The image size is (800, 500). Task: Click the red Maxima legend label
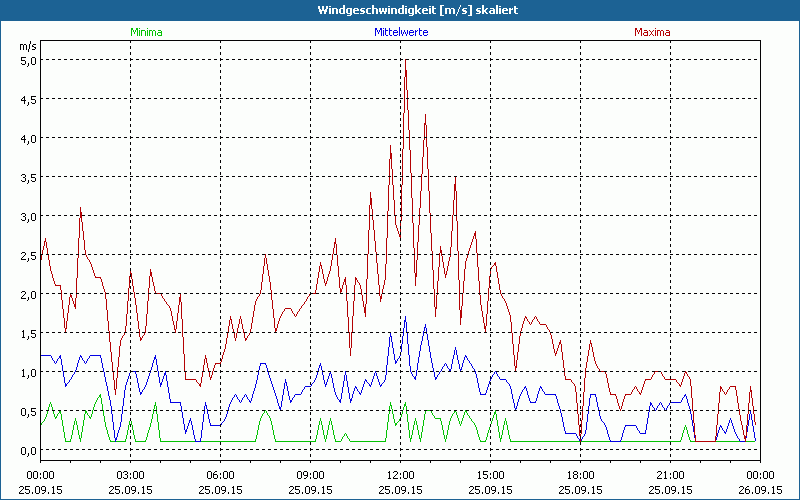[652, 32]
